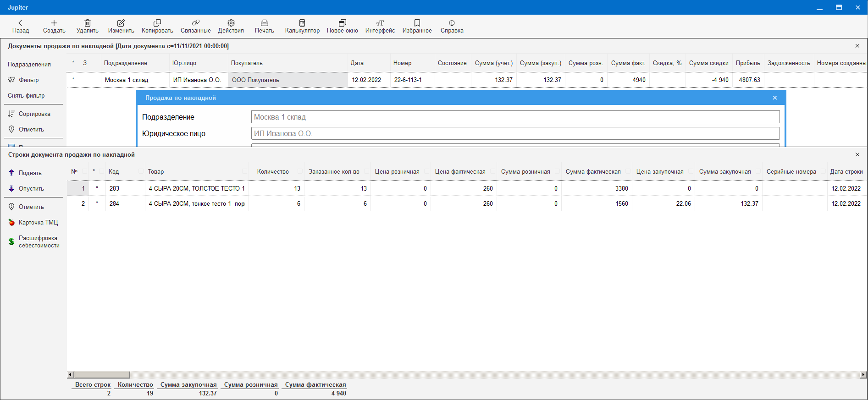Toggle the Сумма розничная header checkbox
This screenshot has height=400, width=868.
point(557,171)
